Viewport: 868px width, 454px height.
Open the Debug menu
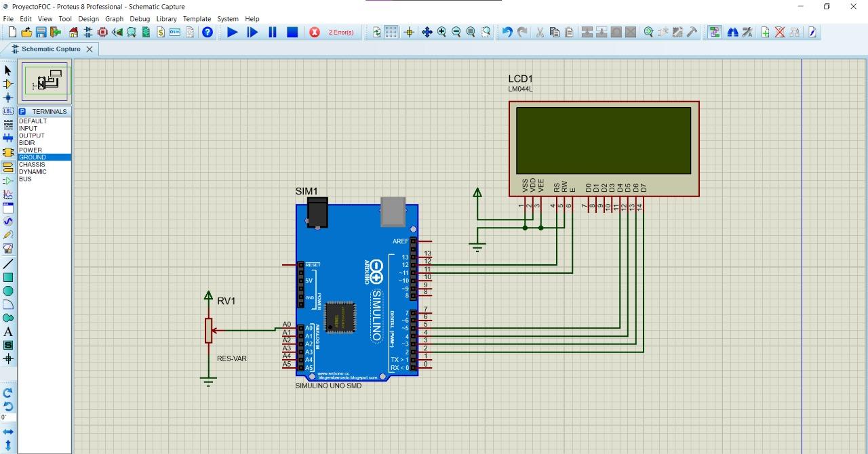pyautogui.click(x=140, y=19)
